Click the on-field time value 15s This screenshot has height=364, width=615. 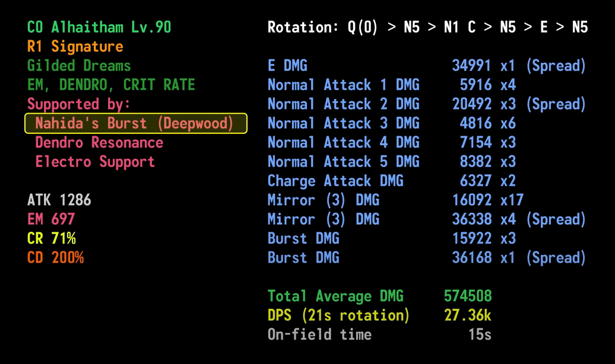pyautogui.click(x=480, y=334)
